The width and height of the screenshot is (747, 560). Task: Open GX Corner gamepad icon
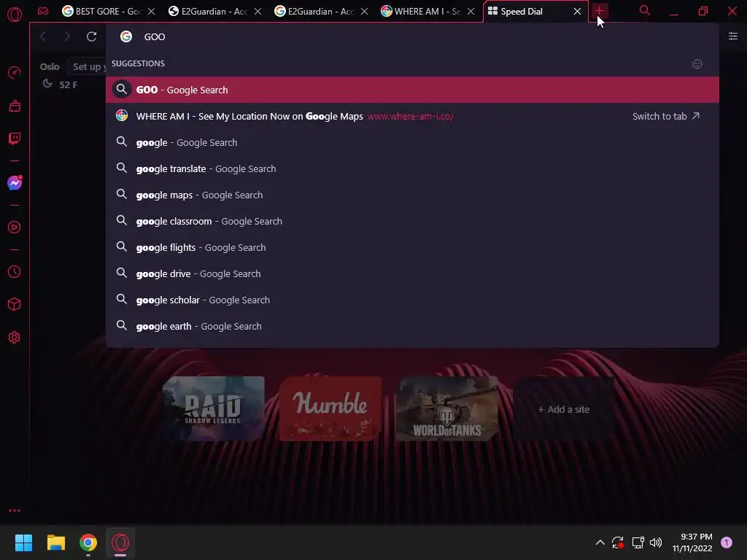tap(43, 11)
